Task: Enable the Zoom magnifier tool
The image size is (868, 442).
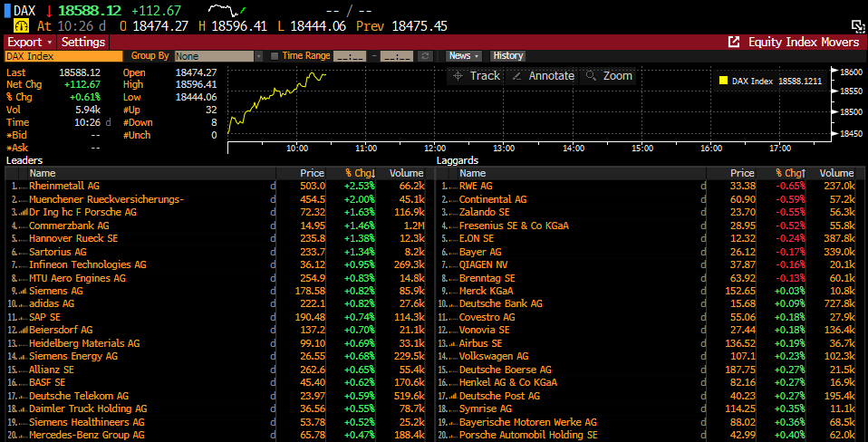Action: click(x=609, y=76)
